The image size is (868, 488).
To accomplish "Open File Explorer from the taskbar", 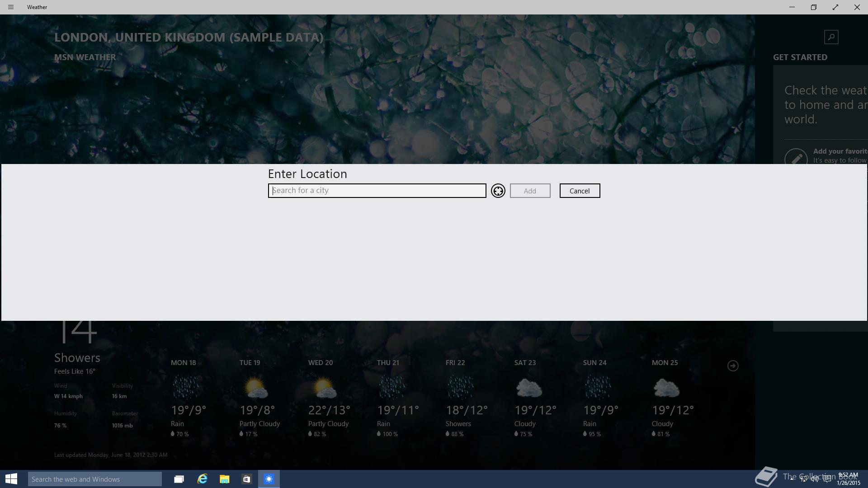I will (225, 479).
